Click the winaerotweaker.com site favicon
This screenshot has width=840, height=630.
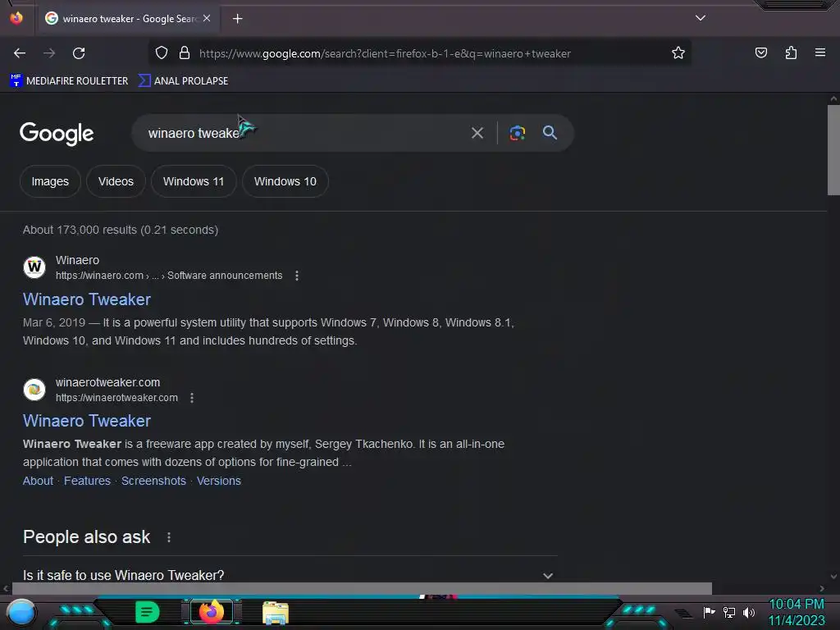[34, 390]
